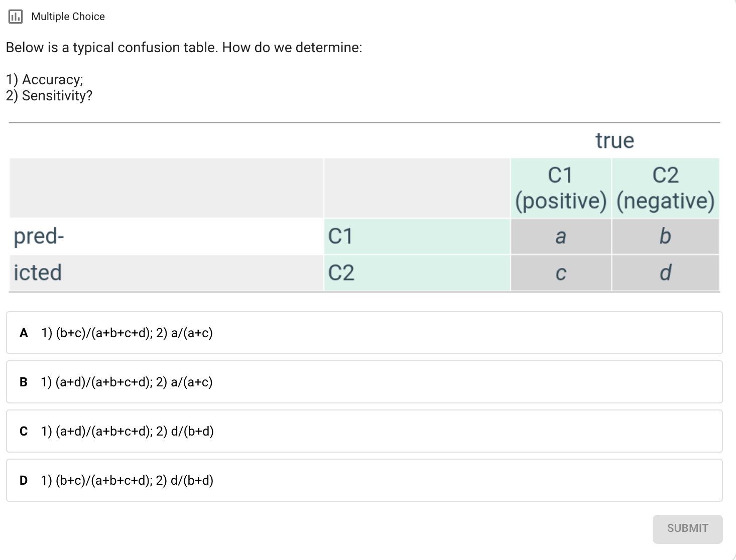Image resolution: width=736 pixels, height=560 pixels.
Task: Click the 'icted' row label
Action: pyautogui.click(x=38, y=272)
